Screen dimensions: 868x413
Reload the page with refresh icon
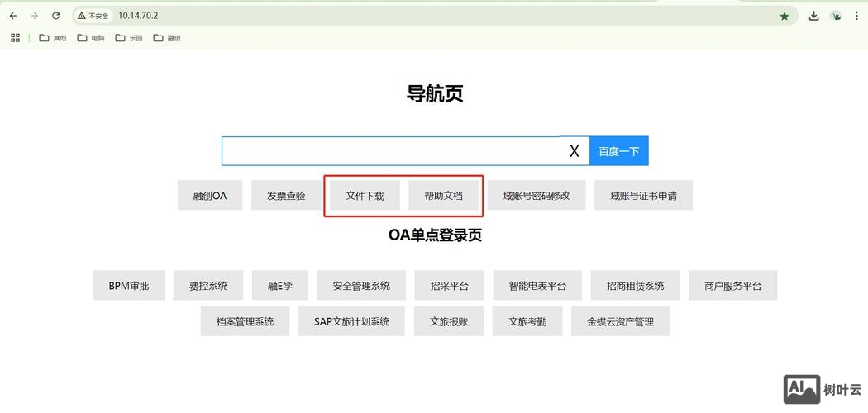coord(56,16)
